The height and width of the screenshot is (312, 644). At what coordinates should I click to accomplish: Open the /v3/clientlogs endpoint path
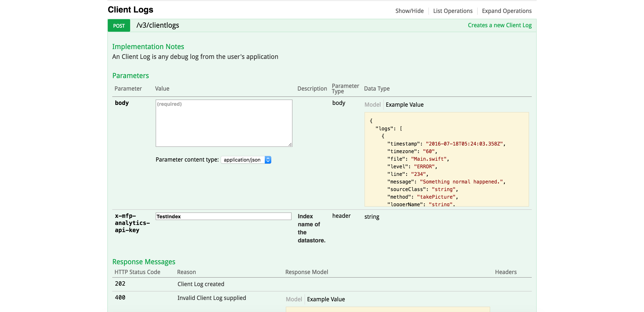157,25
